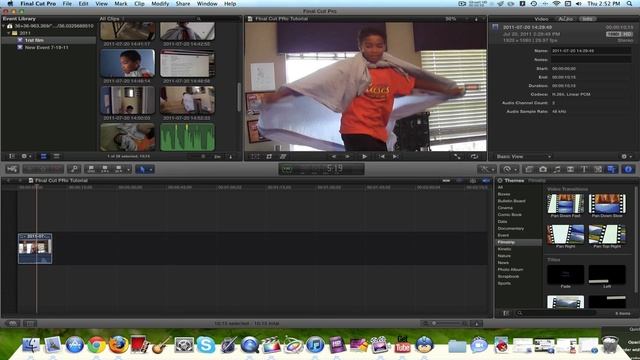Open the Select tool popup menu

point(144,169)
